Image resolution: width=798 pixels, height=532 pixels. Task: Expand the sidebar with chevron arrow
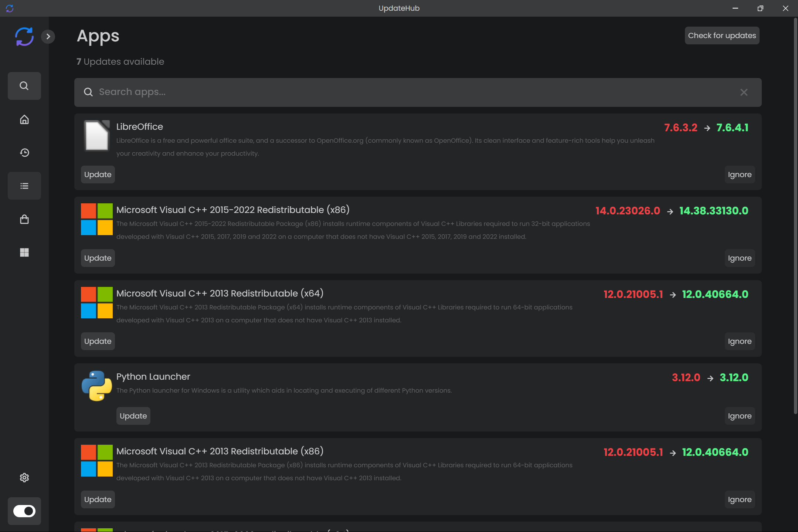click(x=48, y=36)
